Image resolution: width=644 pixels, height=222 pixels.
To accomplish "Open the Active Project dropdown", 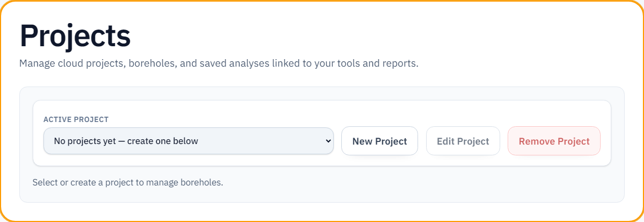I will (x=188, y=141).
